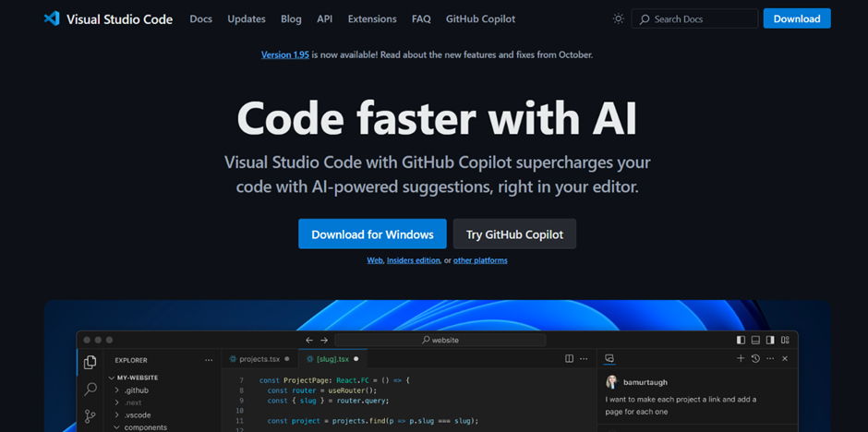Open the Updates nav item
Screen dimensions: 868x432
coord(247,18)
